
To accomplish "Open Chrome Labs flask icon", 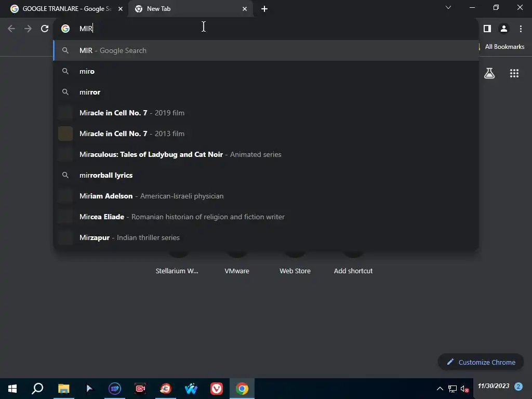I will tap(489, 73).
